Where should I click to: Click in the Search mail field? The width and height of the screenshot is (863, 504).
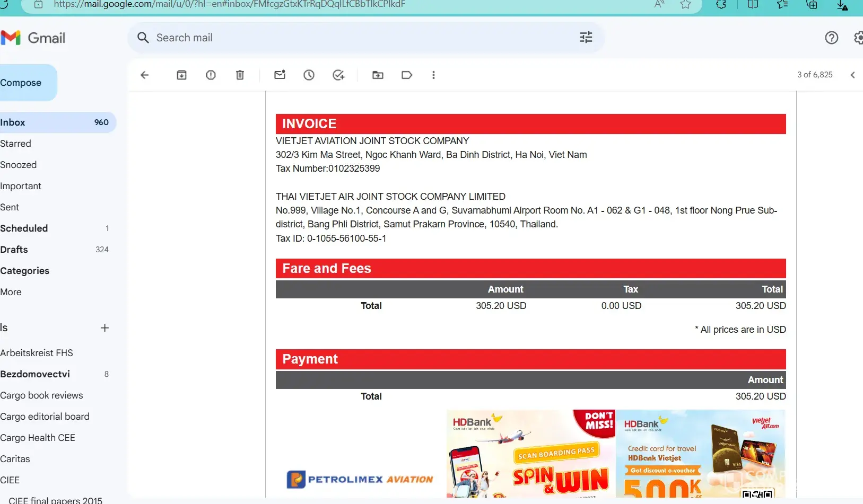361,38
